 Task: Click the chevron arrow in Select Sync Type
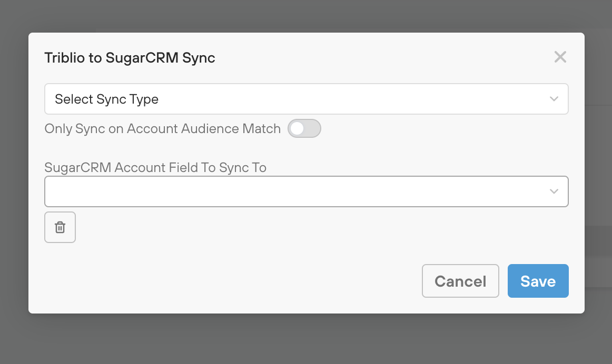(554, 99)
